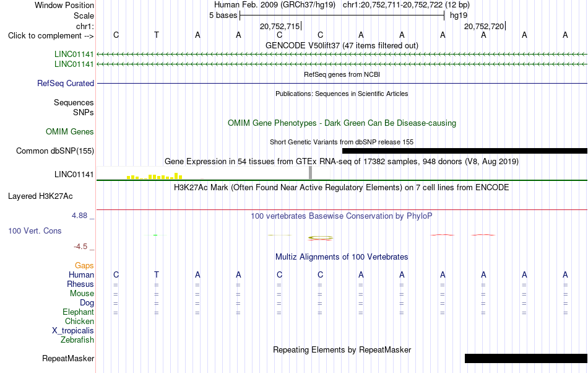This screenshot has height=373, width=588.
Task: Open the GTEx yellow expression bar chart
Action: [x=155, y=176]
